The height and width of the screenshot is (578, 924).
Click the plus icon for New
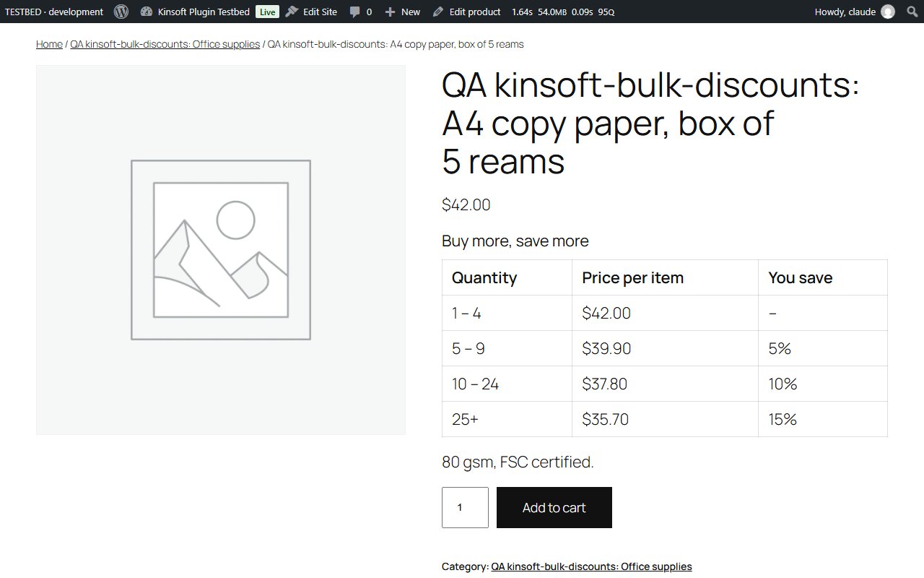(390, 12)
